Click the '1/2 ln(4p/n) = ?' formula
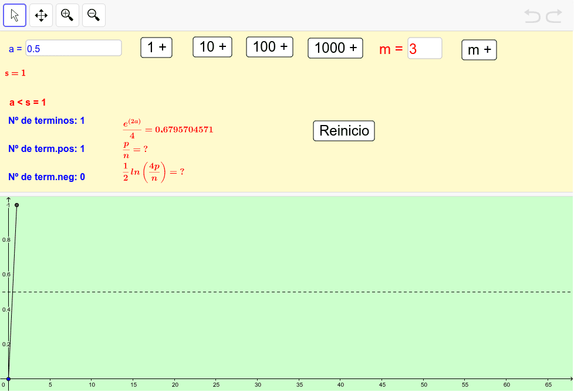Screen dimensions: 574x392 pos(154,172)
